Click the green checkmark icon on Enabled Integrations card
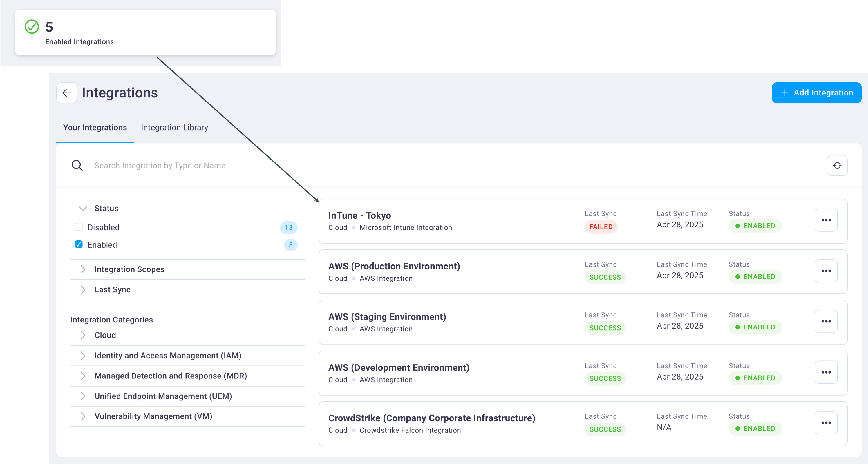 pyautogui.click(x=32, y=27)
